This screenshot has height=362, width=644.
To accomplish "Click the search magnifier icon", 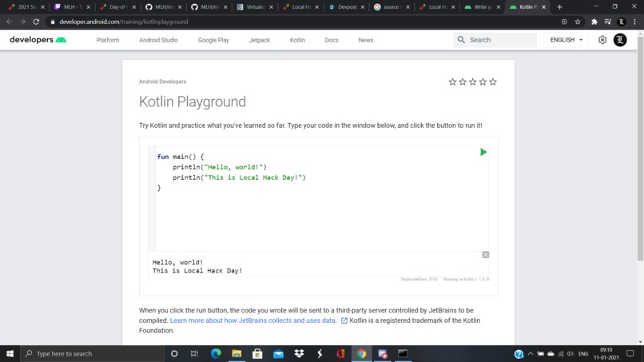I will 461,40.
